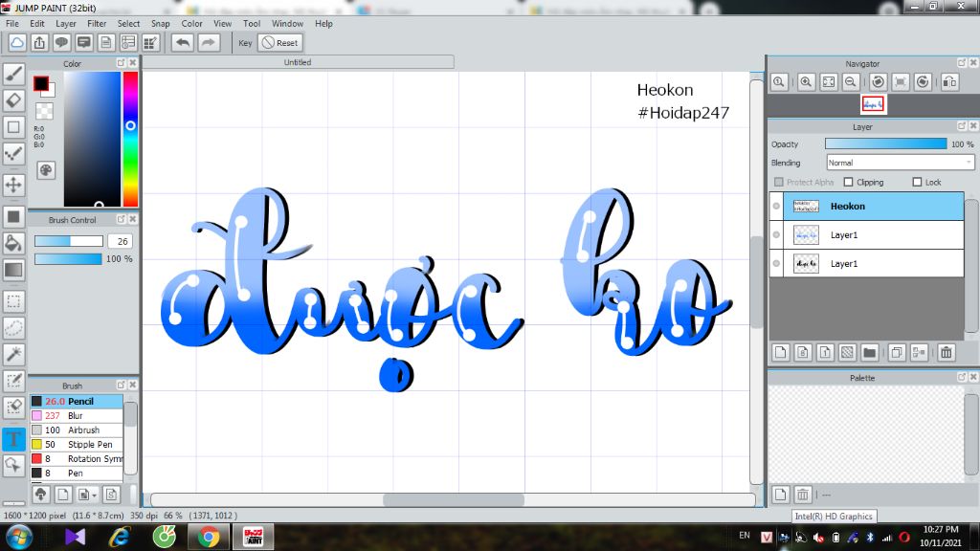Toggle visibility of the middle Layer1
The height and width of the screenshot is (551, 980).
(x=776, y=235)
